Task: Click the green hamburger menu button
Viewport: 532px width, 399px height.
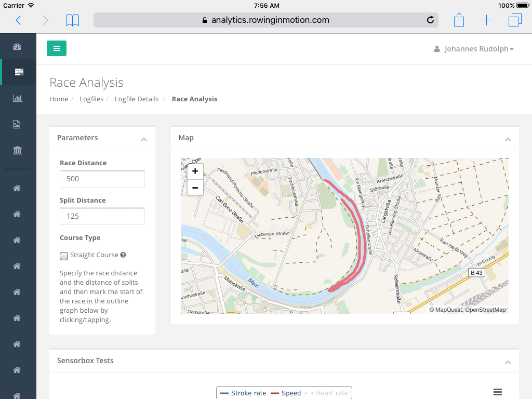Action: pyautogui.click(x=57, y=48)
